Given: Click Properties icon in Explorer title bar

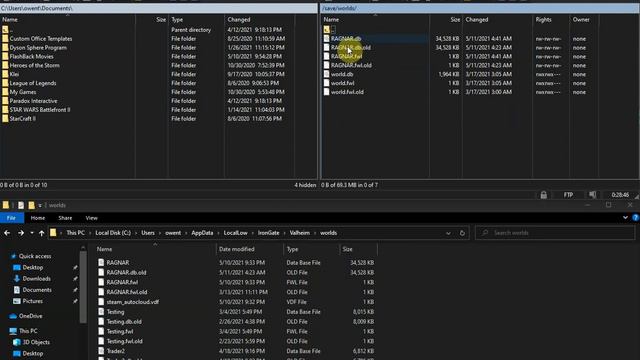Looking at the screenshot, I should tap(21, 205).
